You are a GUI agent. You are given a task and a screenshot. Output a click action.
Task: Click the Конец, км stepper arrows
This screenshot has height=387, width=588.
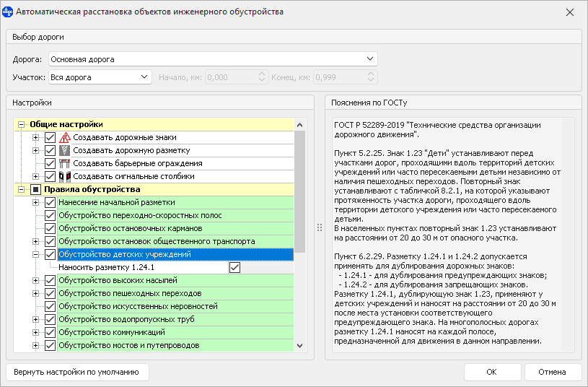371,77
